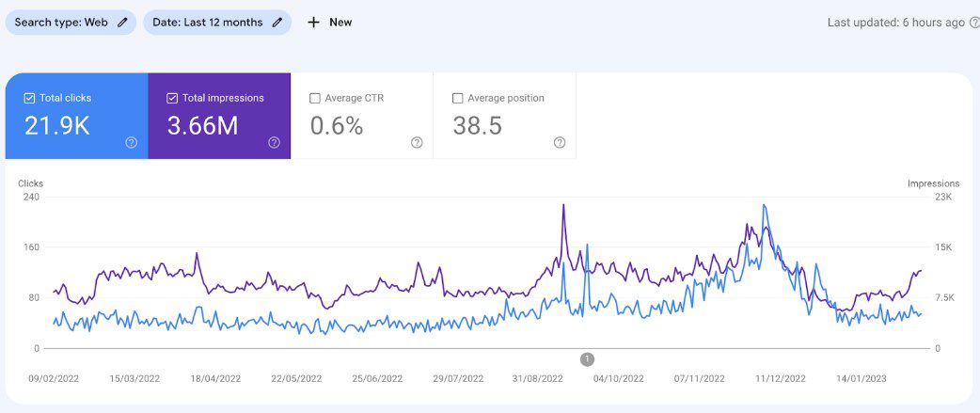This screenshot has height=413, width=980.
Task: Click the 18/04/2022 date axis label
Action: 215,378
